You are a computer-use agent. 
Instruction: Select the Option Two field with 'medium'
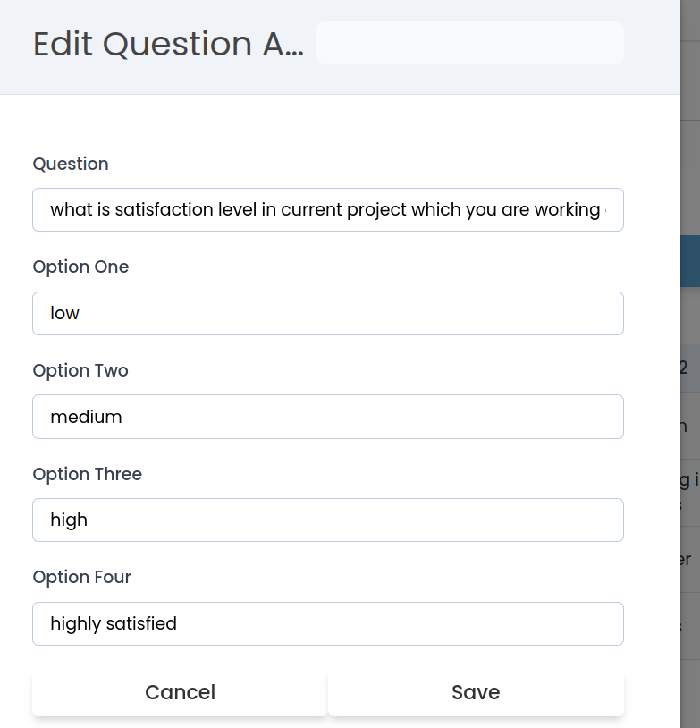pos(327,417)
